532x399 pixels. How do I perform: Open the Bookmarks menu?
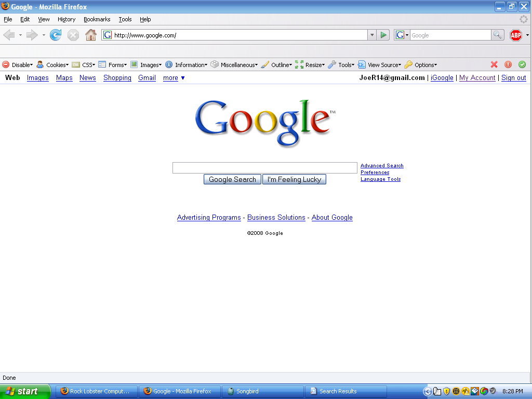click(x=97, y=19)
